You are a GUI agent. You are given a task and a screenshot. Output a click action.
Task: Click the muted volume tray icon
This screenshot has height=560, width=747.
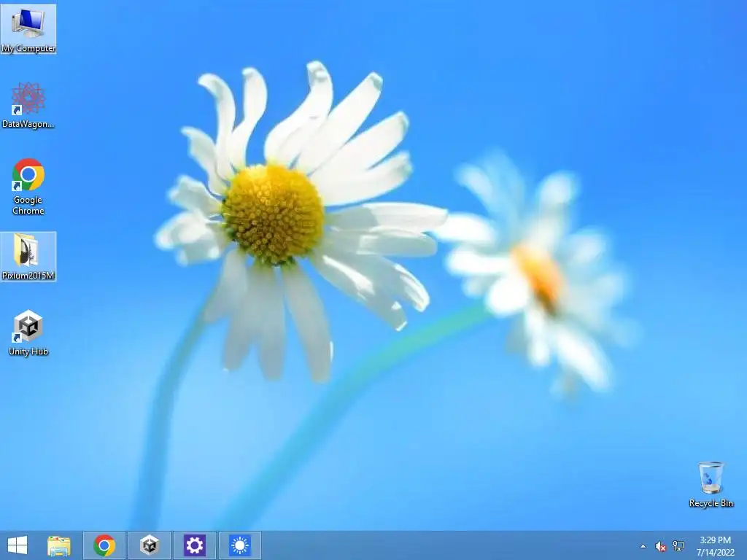pos(660,546)
